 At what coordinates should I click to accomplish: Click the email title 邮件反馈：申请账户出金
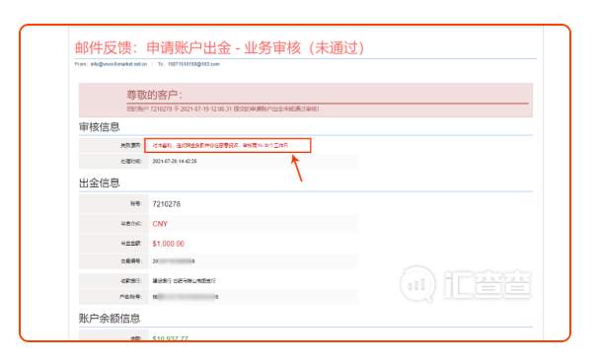[x=219, y=47]
